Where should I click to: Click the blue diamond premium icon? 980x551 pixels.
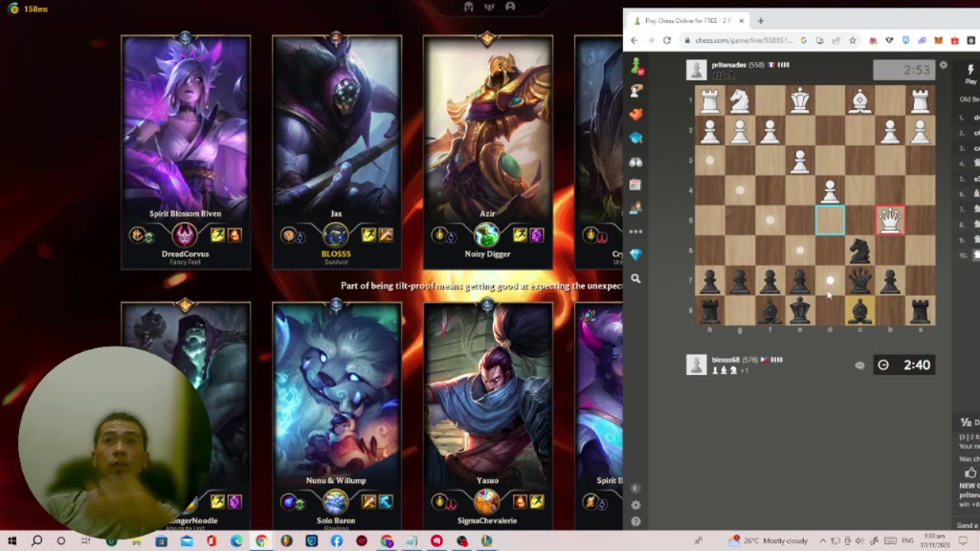pos(635,255)
